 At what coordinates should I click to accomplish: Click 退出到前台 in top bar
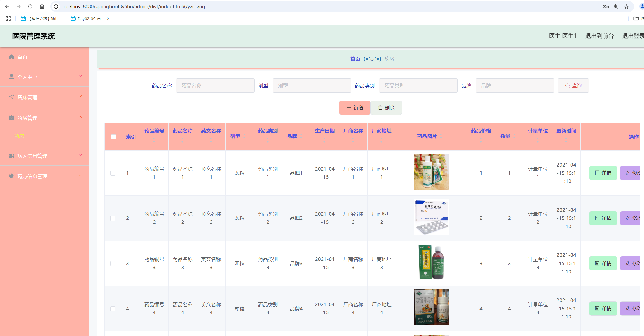599,36
